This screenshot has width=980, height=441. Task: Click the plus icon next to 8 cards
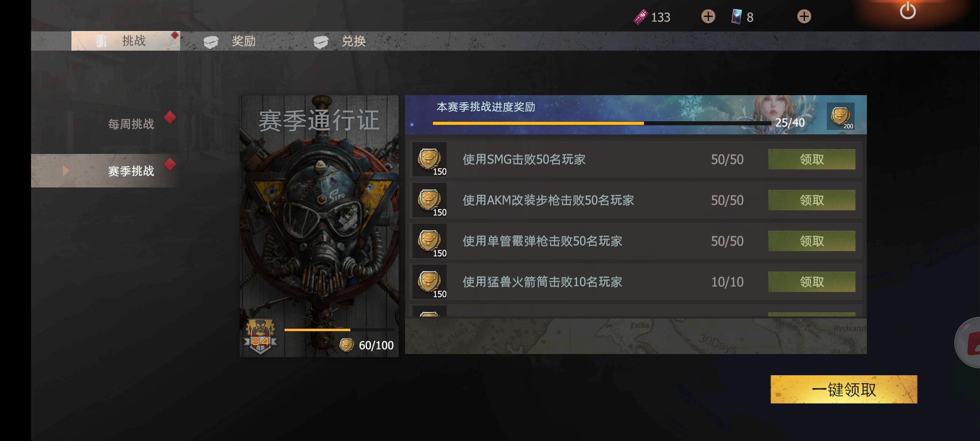click(804, 17)
